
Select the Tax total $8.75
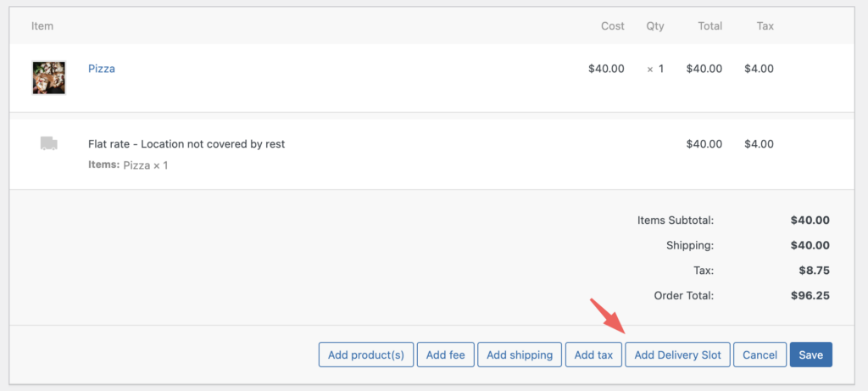point(815,271)
